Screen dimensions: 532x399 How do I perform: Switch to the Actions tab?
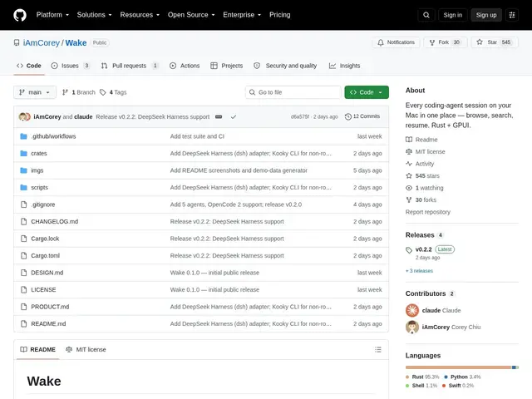pyautogui.click(x=185, y=66)
